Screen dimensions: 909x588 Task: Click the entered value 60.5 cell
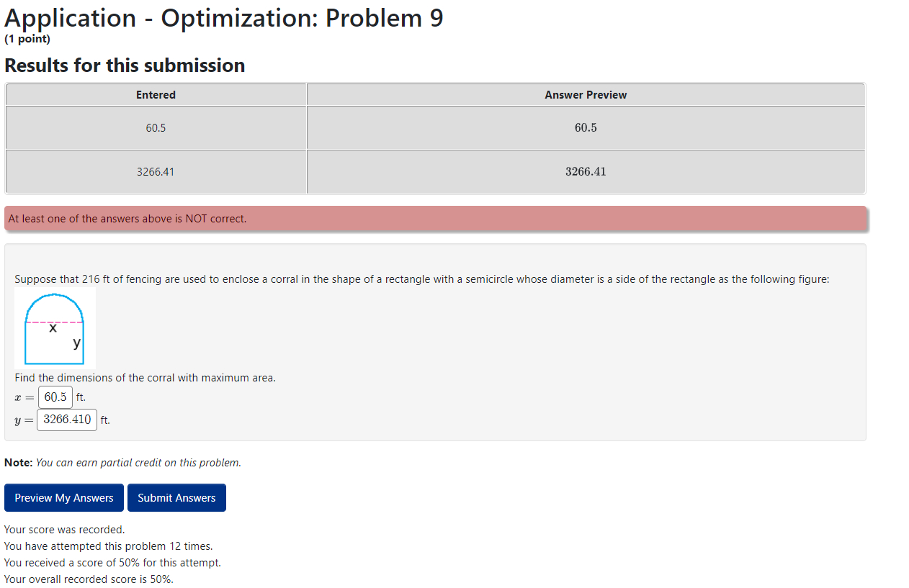point(156,127)
